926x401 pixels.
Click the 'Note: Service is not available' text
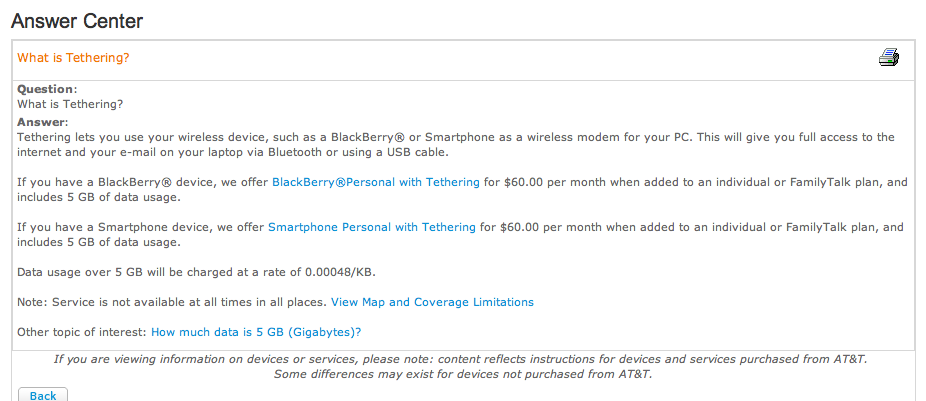click(x=171, y=302)
